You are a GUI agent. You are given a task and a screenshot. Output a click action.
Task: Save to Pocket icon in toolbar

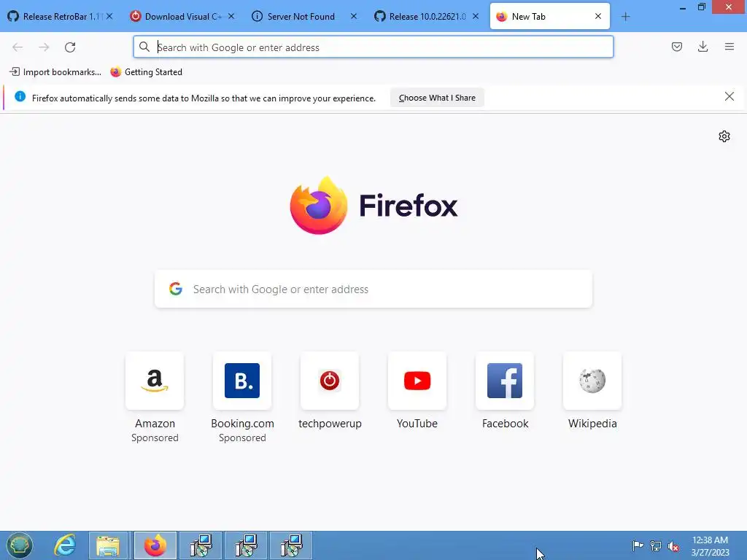tap(677, 47)
